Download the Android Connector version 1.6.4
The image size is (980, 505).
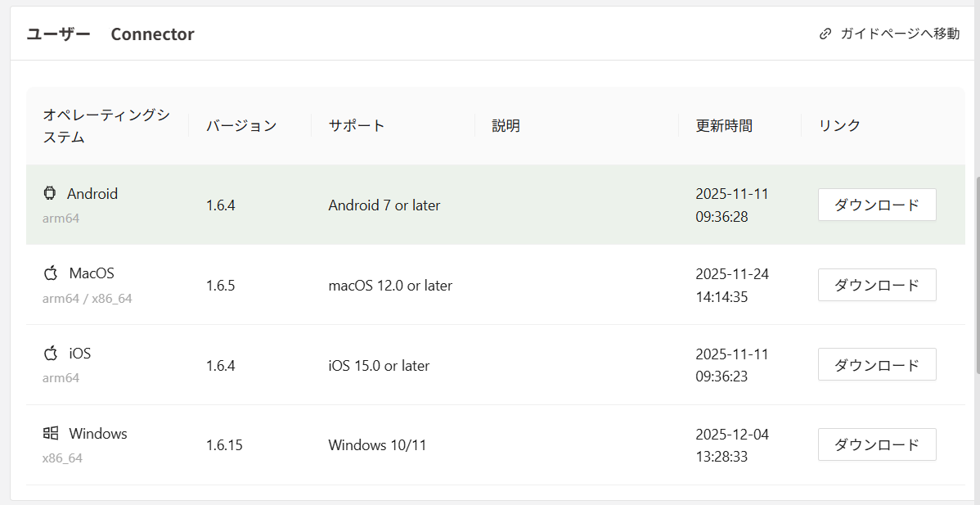pyautogui.click(x=877, y=205)
